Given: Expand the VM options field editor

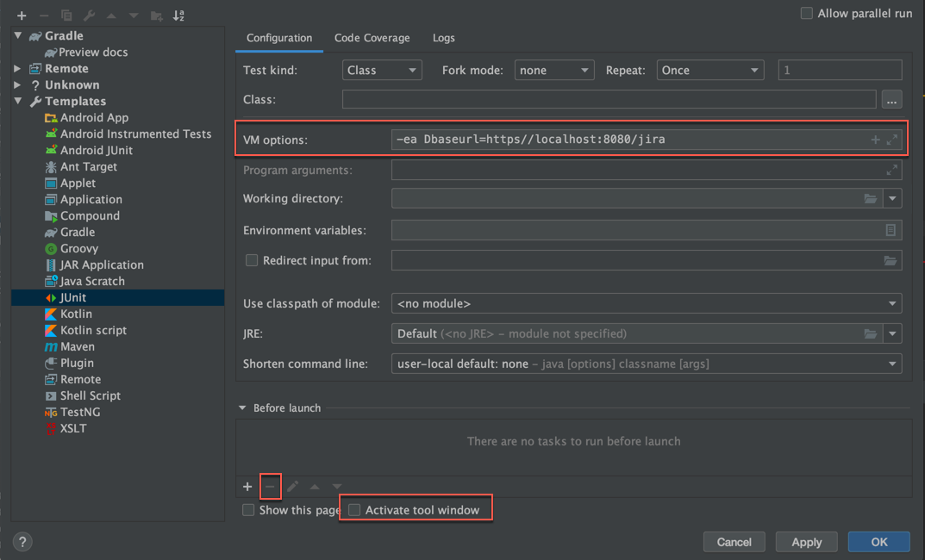Looking at the screenshot, I should point(892,140).
